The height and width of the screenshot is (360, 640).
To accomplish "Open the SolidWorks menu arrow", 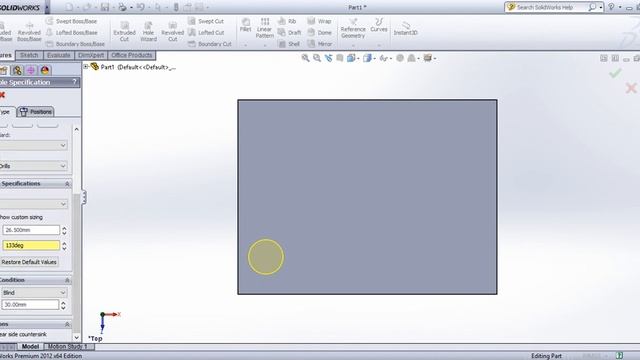I will point(47,7).
